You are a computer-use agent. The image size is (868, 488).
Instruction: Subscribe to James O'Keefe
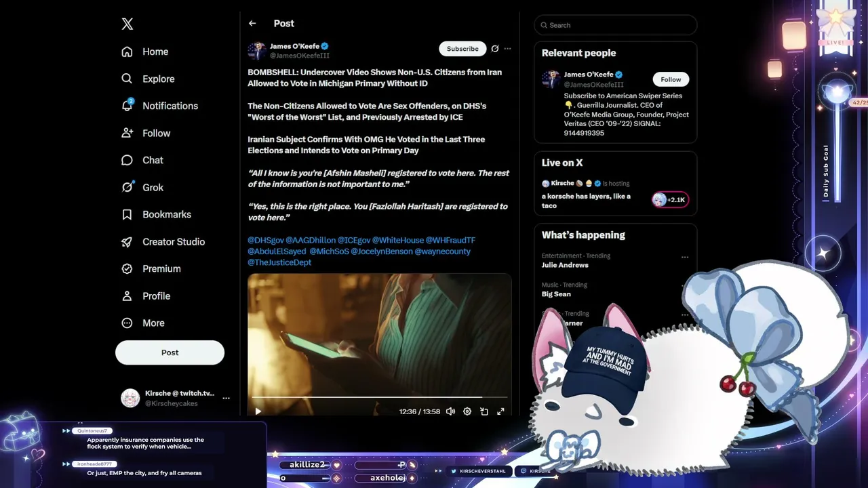[462, 49]
